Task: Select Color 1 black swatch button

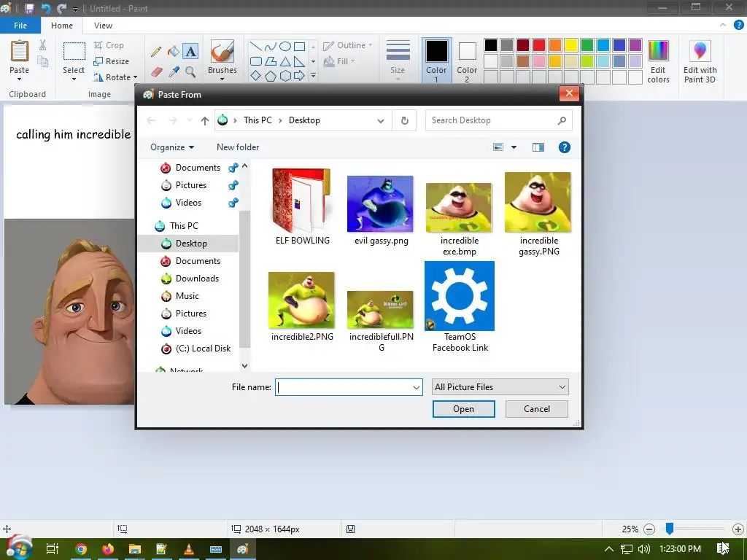Action: [436, 61]
